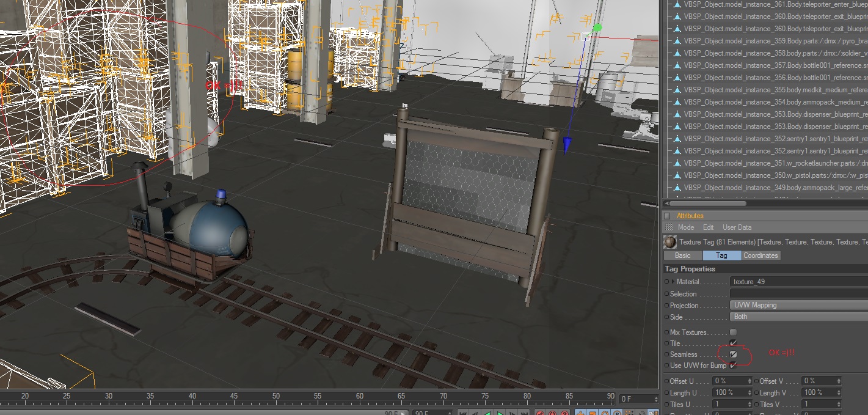Click the Offset V stepper arrows

[x=839, y=381]
